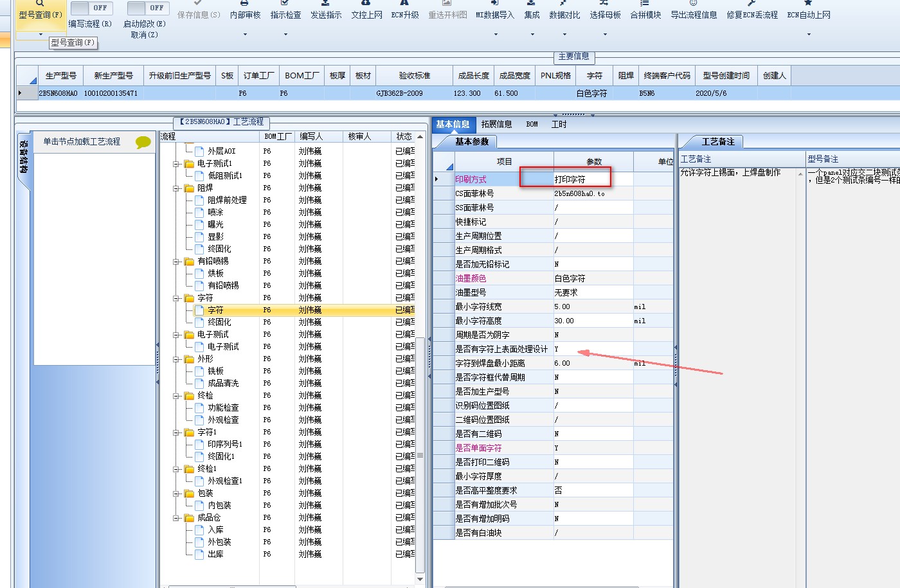The height and width of the screenshot is (588, 900).
Task: Select the 出库 process step
Action: 215,554
